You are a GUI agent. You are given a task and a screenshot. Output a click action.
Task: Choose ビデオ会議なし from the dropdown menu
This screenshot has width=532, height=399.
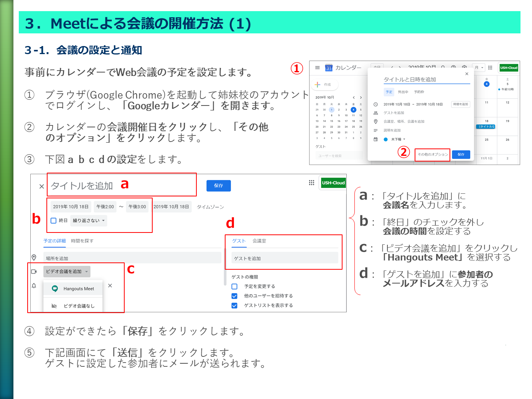[73, 306]
